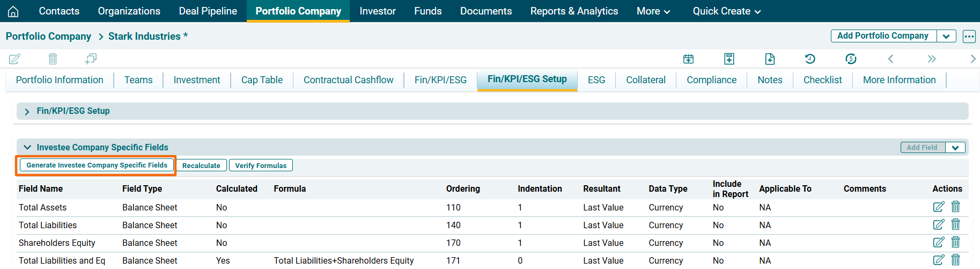Click the history clock icon
Viewport: 980px width, 269px height.
pyautogui.click(x=810, y=59)
